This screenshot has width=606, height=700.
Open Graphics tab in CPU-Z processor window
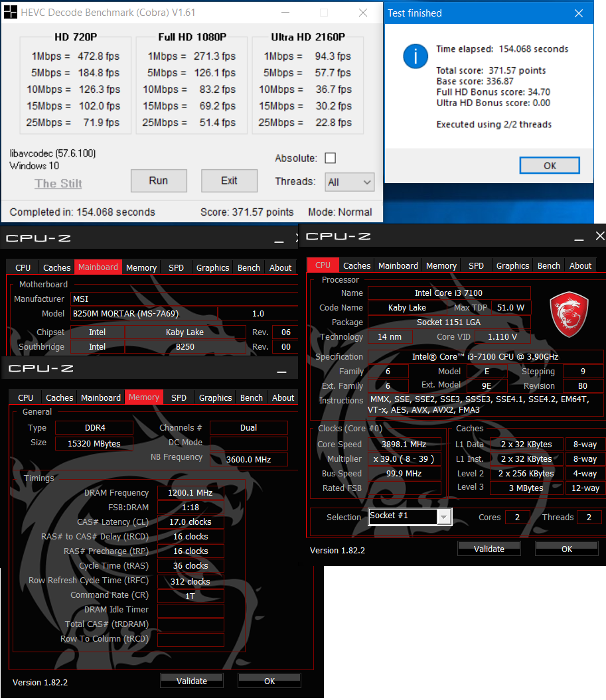pyautogui.click(x=512, y=265)
